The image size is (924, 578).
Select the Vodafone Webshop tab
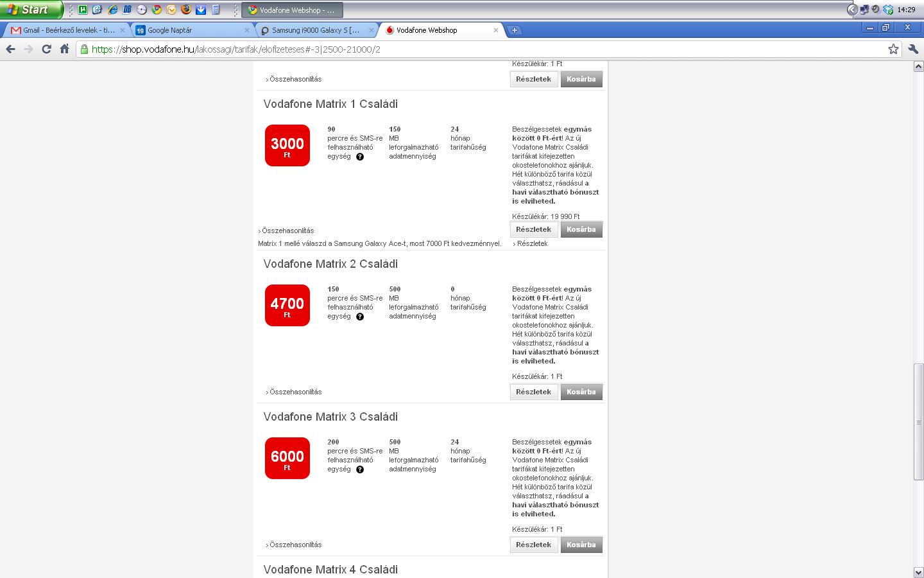(440, 30)
